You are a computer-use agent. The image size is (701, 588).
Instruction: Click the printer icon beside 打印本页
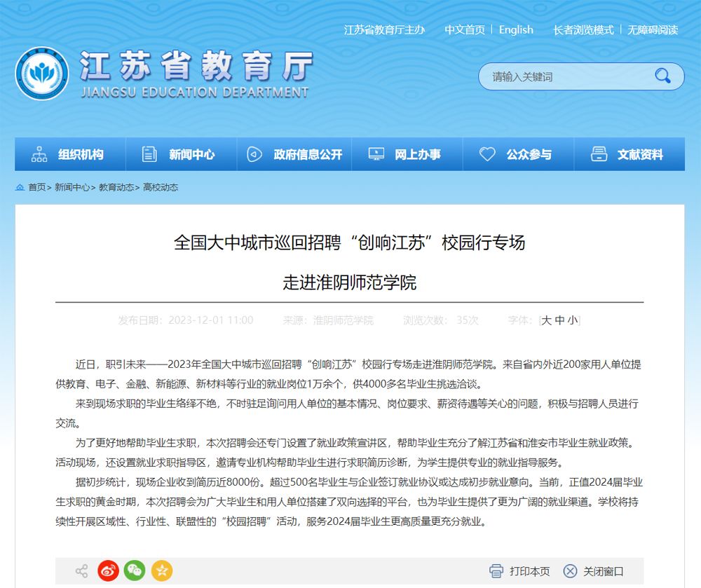click(x=496, y=571)
